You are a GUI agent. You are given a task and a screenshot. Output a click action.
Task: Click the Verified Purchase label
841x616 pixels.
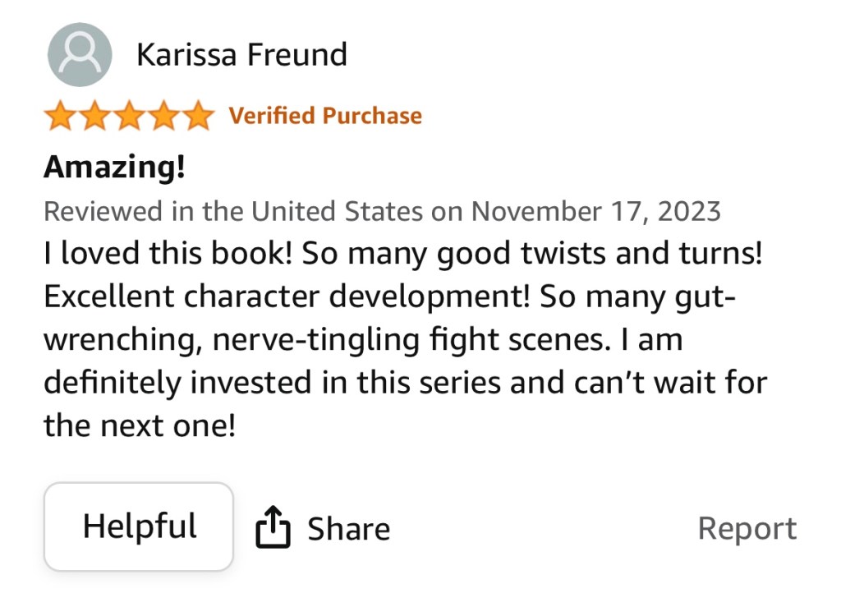(325, 116)
